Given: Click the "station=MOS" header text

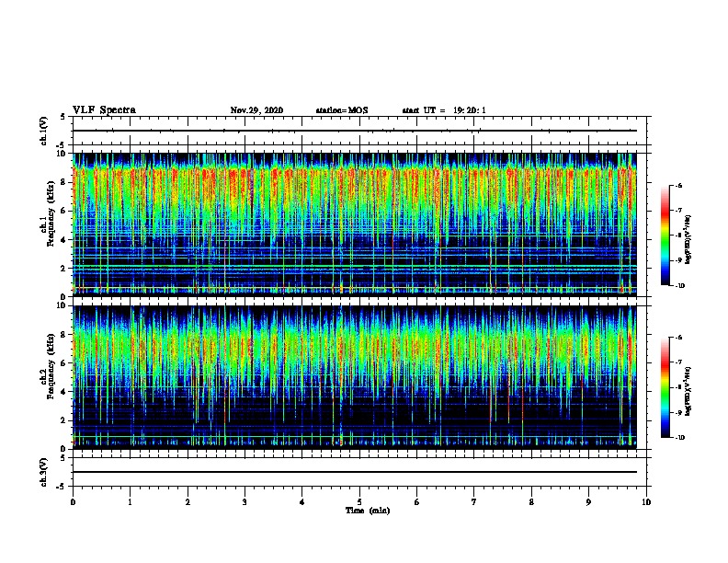Looking at the screenshot, I should (342, 110).
